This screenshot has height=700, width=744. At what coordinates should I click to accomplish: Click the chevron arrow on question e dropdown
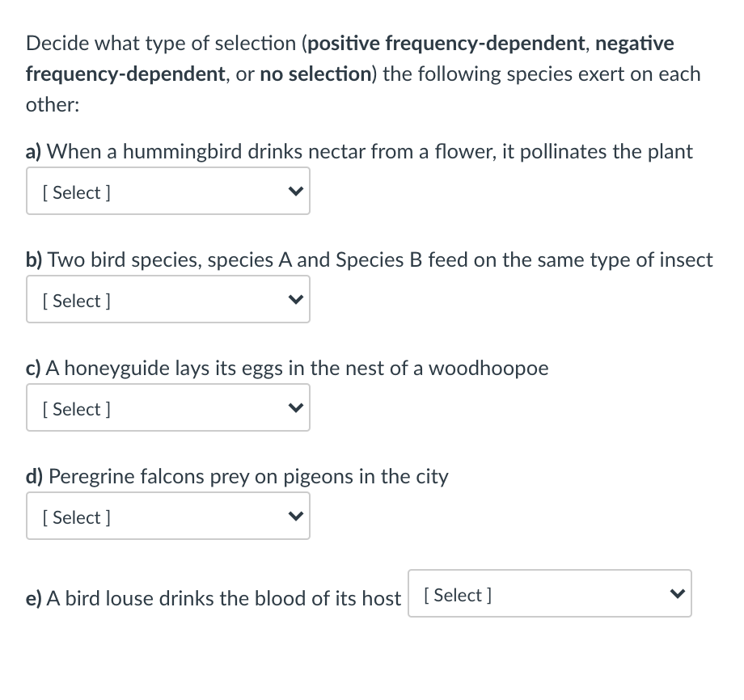click(x=678, y=593)
